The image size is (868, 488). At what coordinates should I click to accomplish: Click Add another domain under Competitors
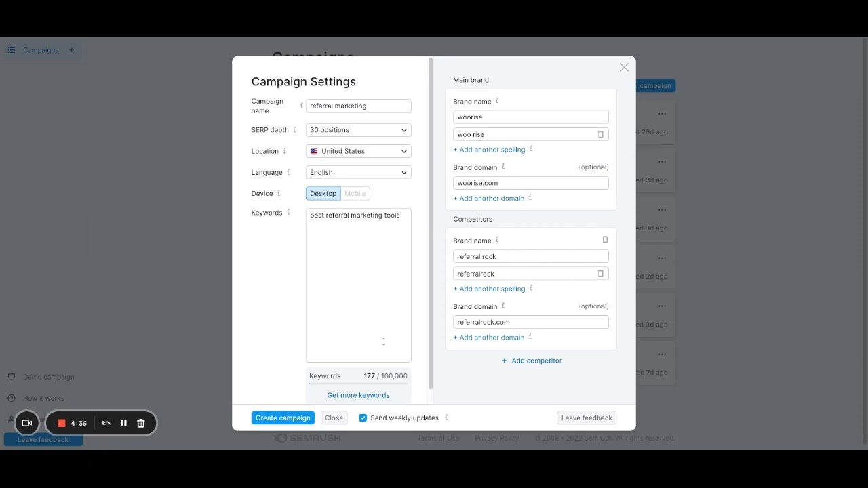pyautogui.click(x=488, y=338)
